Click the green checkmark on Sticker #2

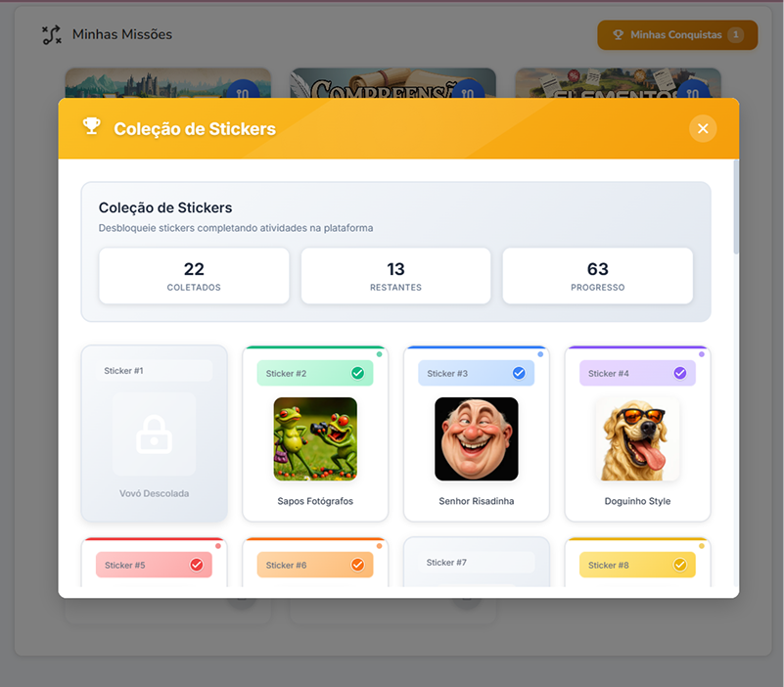pos(357,373)
